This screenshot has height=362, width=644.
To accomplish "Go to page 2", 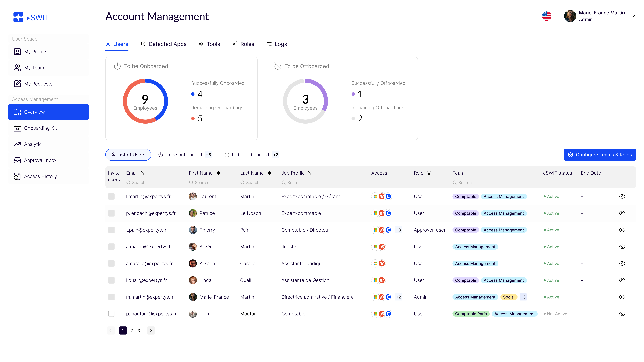I will (132, 330).
